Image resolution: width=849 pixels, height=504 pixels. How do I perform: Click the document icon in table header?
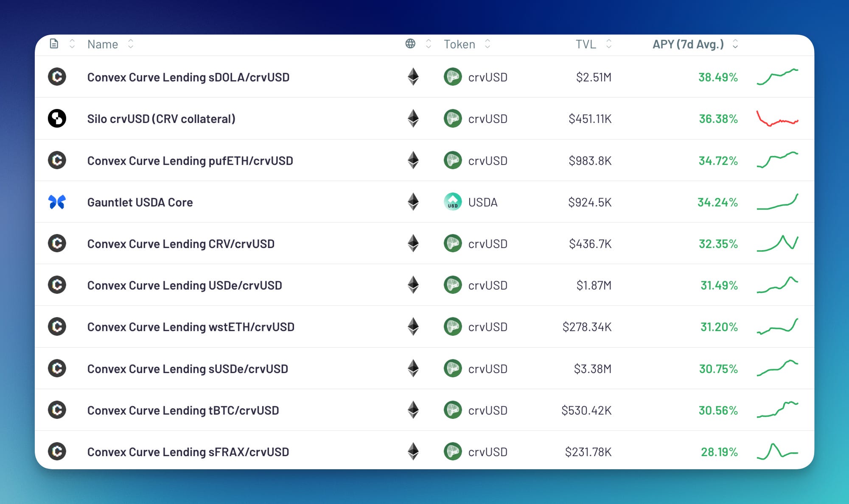54,44
